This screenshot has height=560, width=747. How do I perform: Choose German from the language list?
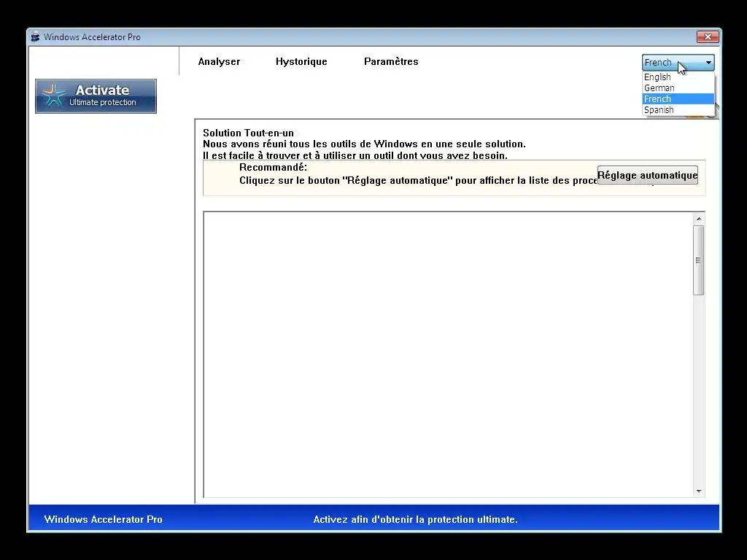[678, 88]
